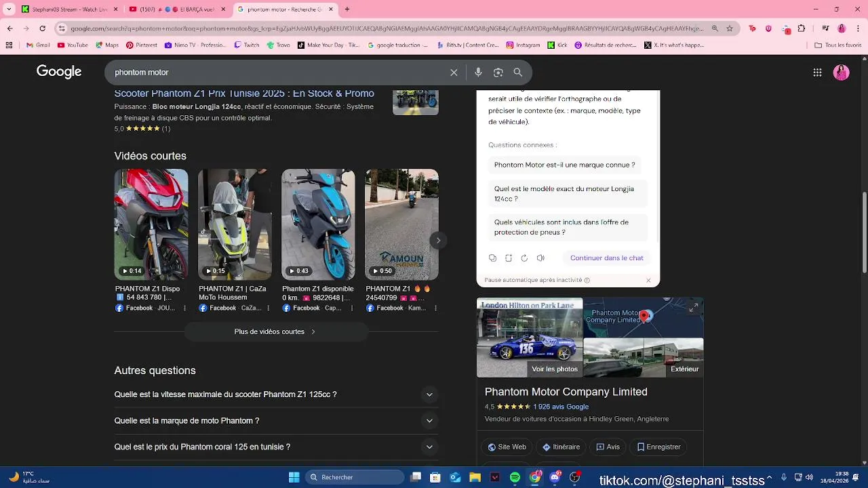Open the Gmail bookmark

coord(38,45)
